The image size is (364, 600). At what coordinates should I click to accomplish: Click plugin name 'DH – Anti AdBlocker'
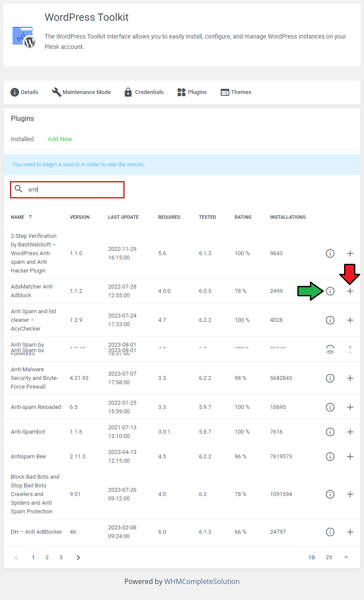[x=36, y=532]
